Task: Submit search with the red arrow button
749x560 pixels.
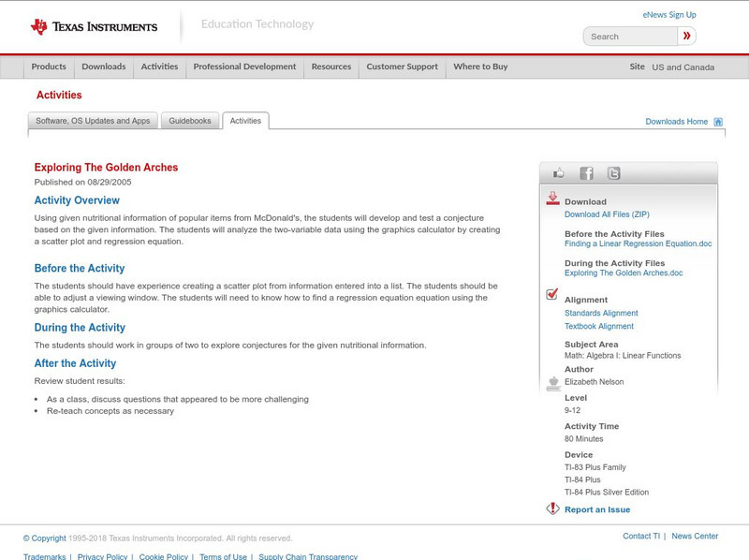Action: tap(686, 36)
